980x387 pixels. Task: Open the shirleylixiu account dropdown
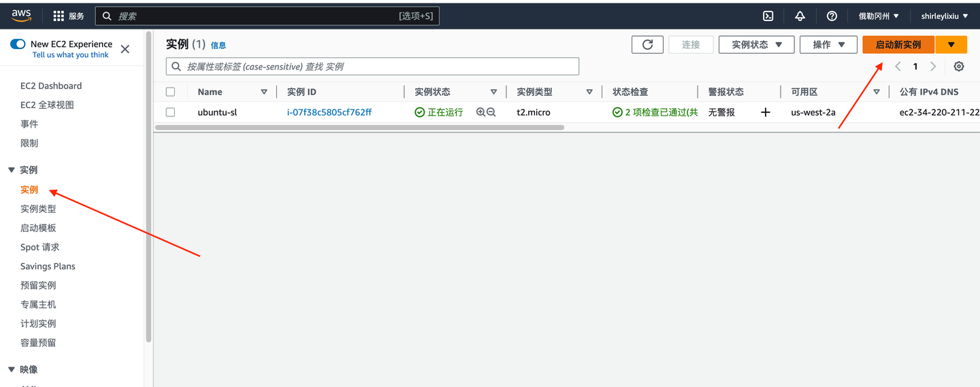point(945,16)
